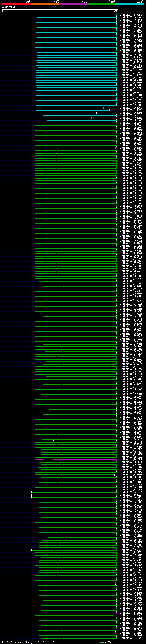Viewport: 146px width, 644px height.
Task: Click hit label UniRef100_A9ZTC3
Action: click(131, 206)
